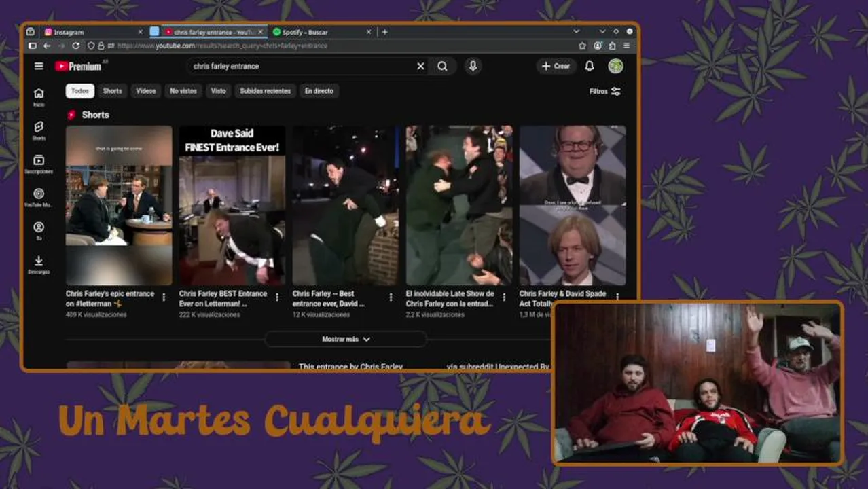
Task: Select the Todos filter chip
Action: [x=80, y=91]
